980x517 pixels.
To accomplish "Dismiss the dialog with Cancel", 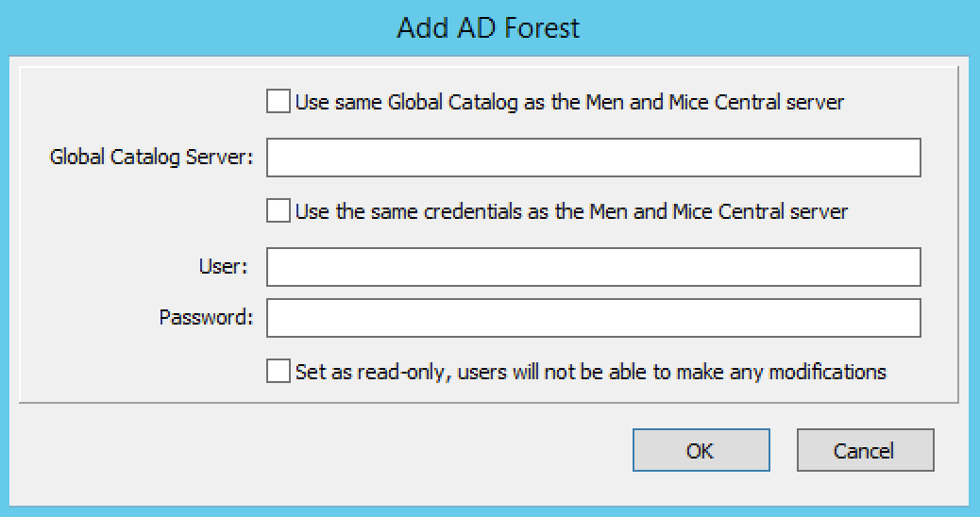I will point(866,450).
